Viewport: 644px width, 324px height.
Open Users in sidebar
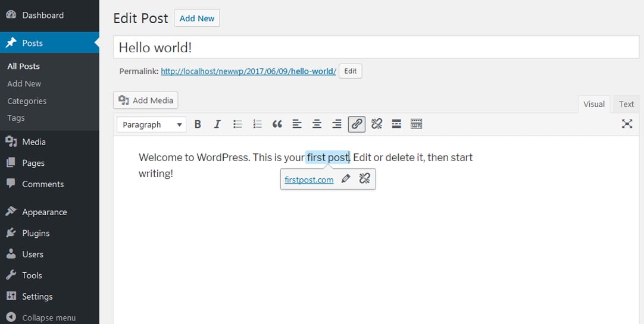49,254
